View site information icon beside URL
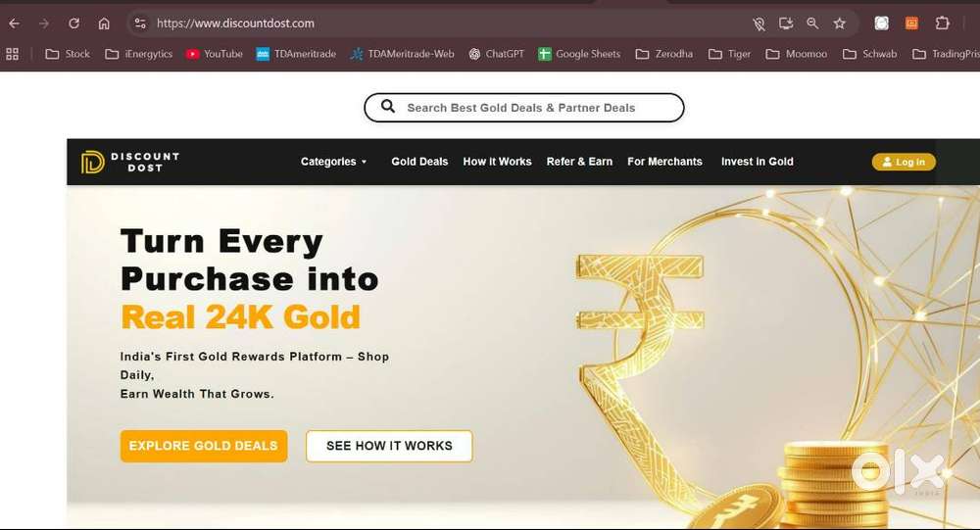 (140, 24)
